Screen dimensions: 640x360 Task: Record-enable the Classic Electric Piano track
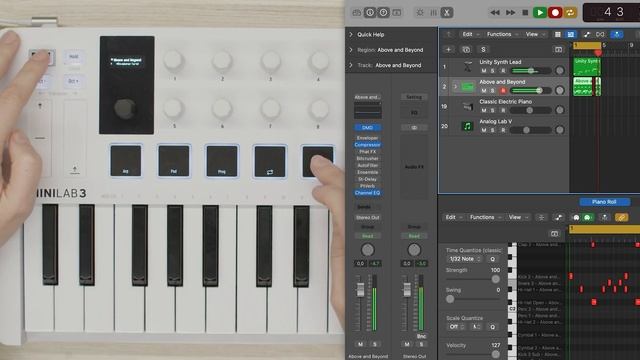click(x=503, y=111)
